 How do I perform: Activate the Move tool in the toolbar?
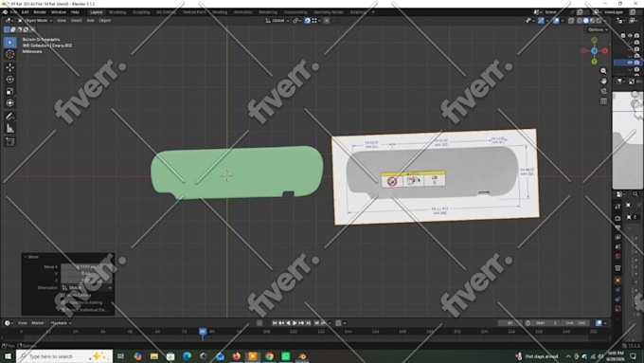tap(9, 67)
